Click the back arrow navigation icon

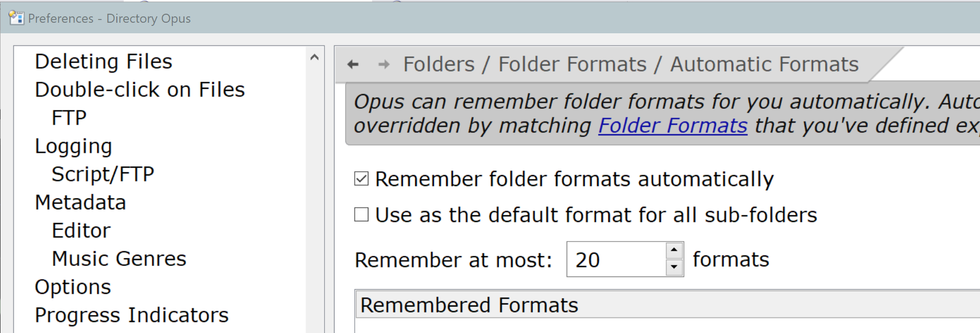353,64
